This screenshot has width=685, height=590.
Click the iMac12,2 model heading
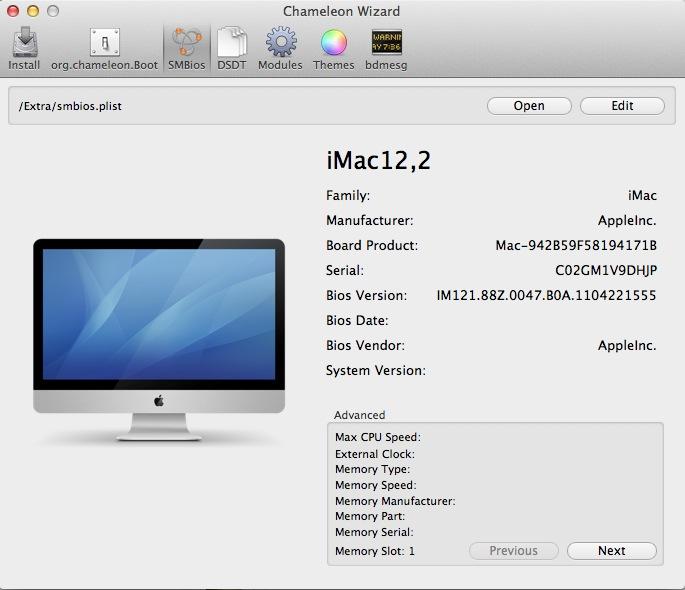pyautogui.click(x=378, y=160)
